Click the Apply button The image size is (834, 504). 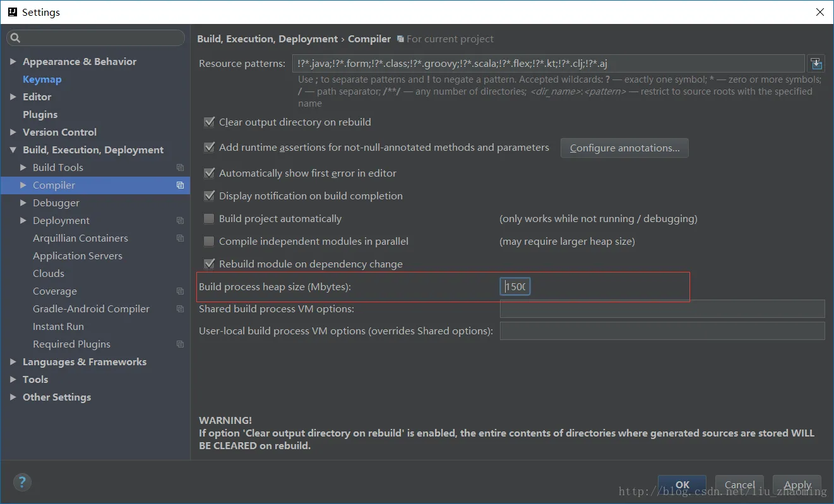797,485
